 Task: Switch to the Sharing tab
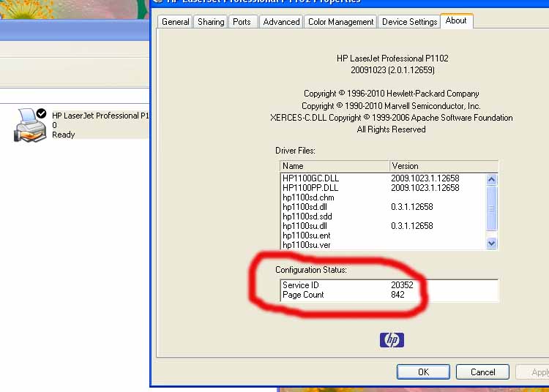click(210, 22)
